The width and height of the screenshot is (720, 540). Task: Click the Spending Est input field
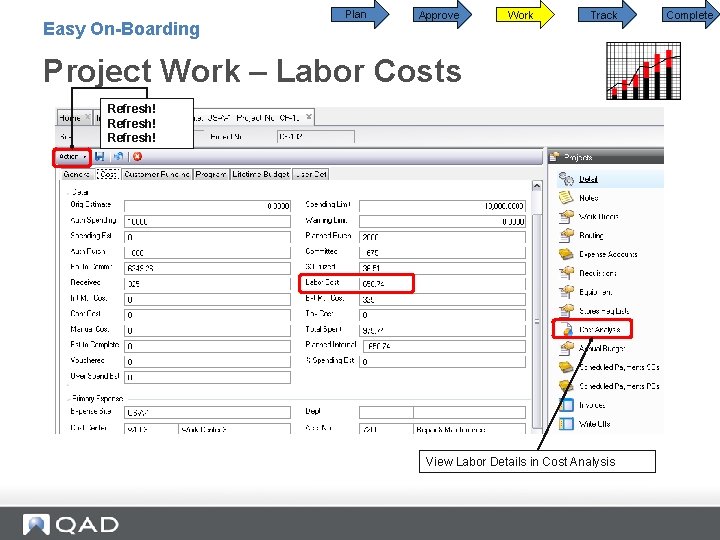[207, 237]
